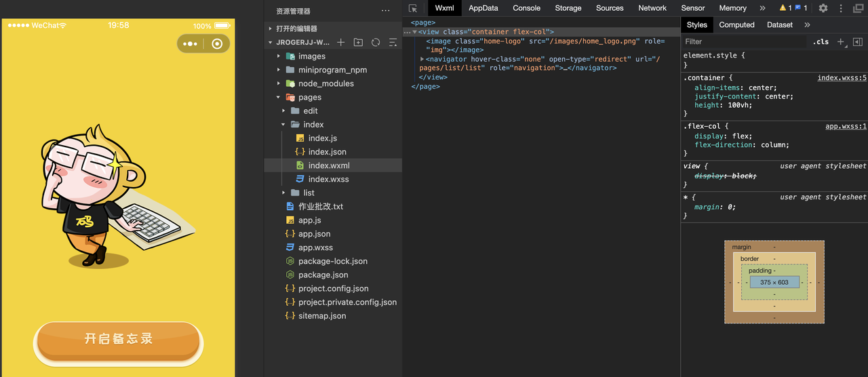Image resolution: width=868 pixels, height=377 pixels.
Task: Click the index.js file icon
Action: click(300, 138)
